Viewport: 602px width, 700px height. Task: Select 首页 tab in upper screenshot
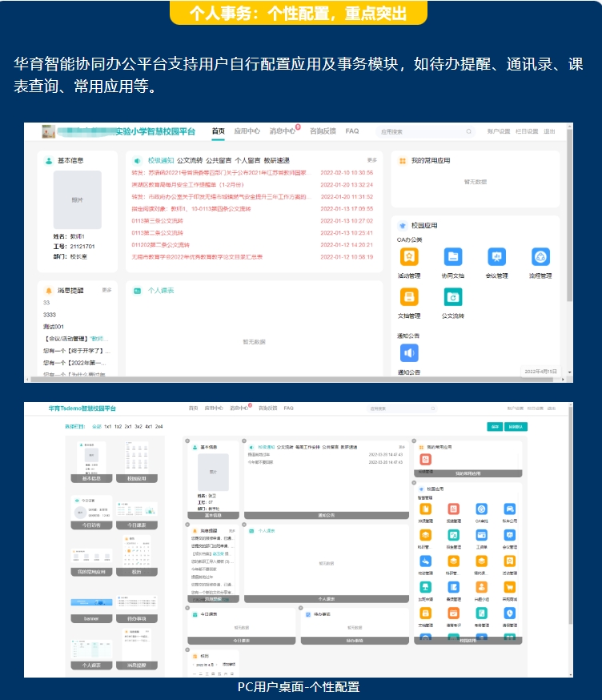click(x=219, y=131)
